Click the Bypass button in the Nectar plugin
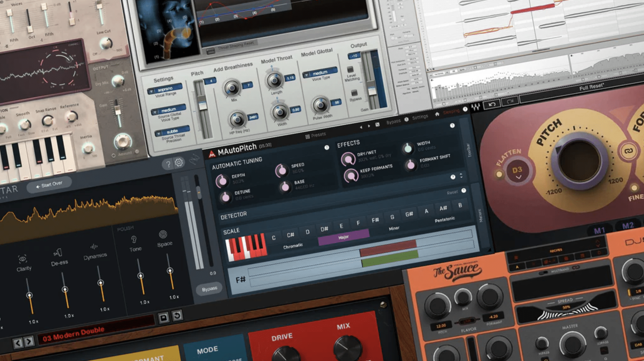The width and height of the screenshot is (644, 361). pyautogui.click(x=209, y=289)
